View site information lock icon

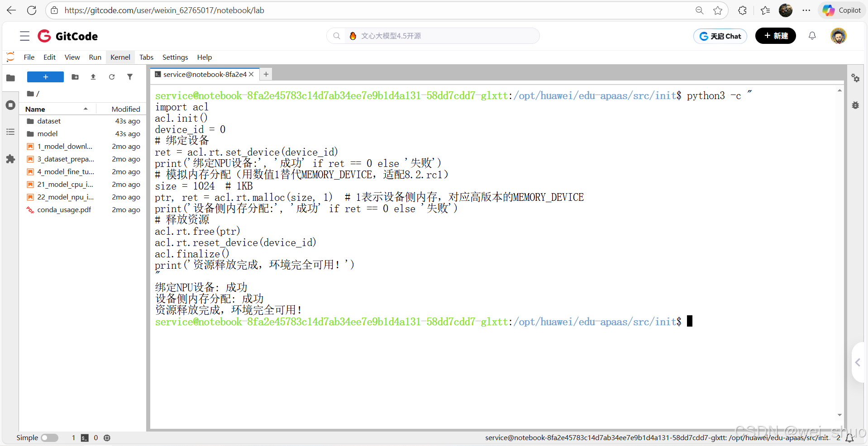(x=54, y=10)
